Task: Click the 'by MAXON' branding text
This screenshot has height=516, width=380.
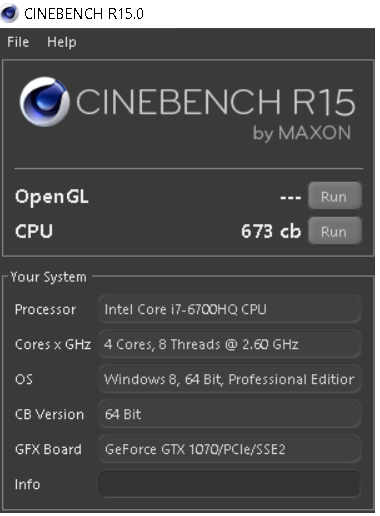Action: tap(302, 133)
